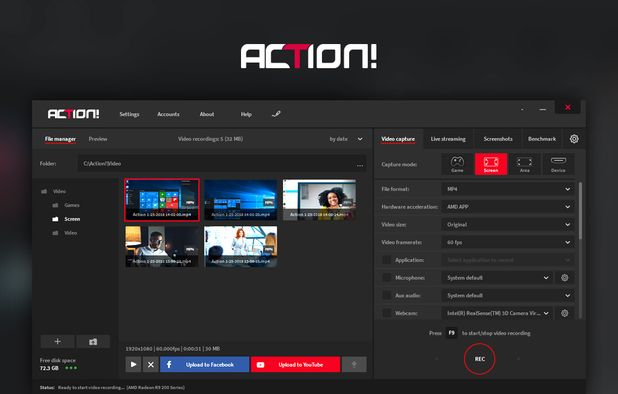Open microphone settings gear
This screenshot has width=618, height=394.
point(564,278)
